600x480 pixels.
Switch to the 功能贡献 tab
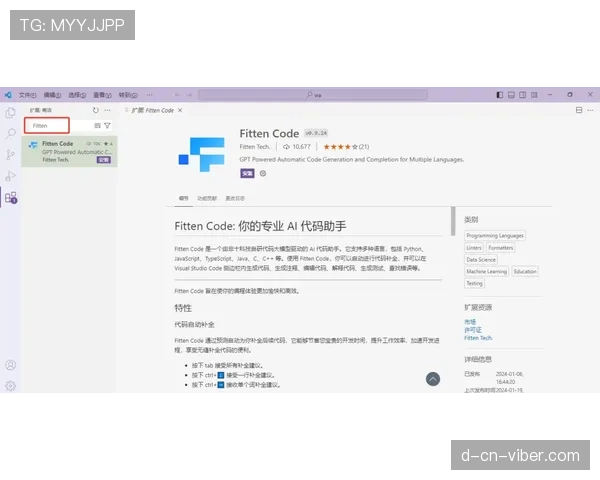pyautogui.click(x=207, y=198)
